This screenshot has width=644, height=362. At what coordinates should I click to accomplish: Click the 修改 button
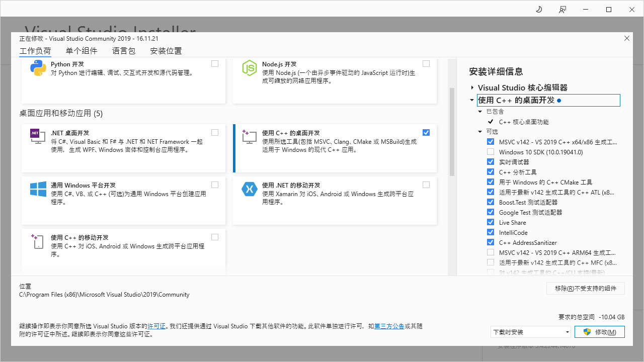[600, 332]
